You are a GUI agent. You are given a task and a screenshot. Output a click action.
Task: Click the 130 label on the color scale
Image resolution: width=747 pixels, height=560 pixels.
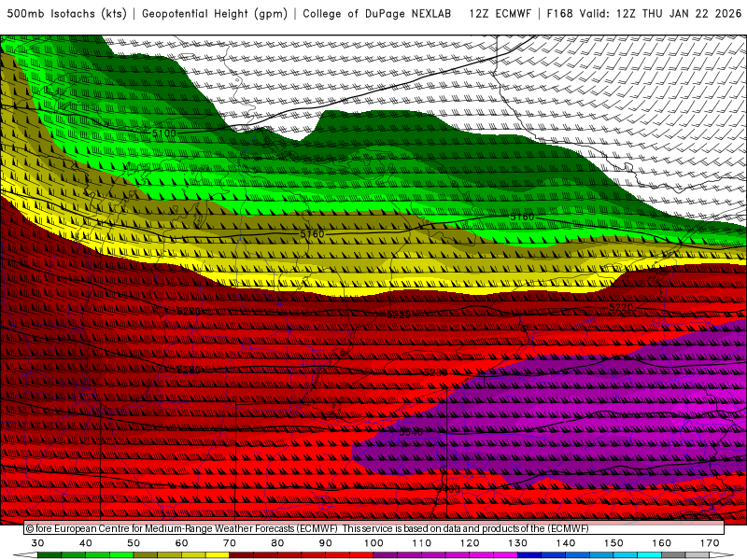[517, 543]
